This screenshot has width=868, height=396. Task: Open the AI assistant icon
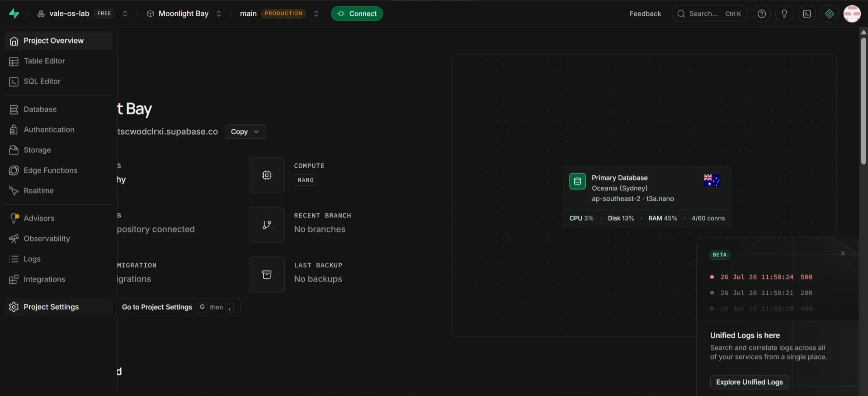pos(830,14)
